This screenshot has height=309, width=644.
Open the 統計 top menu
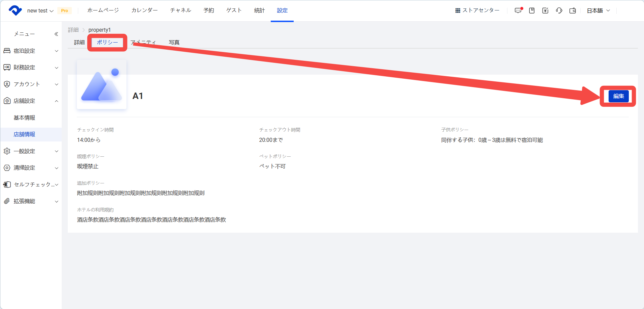tap(259, 10)
